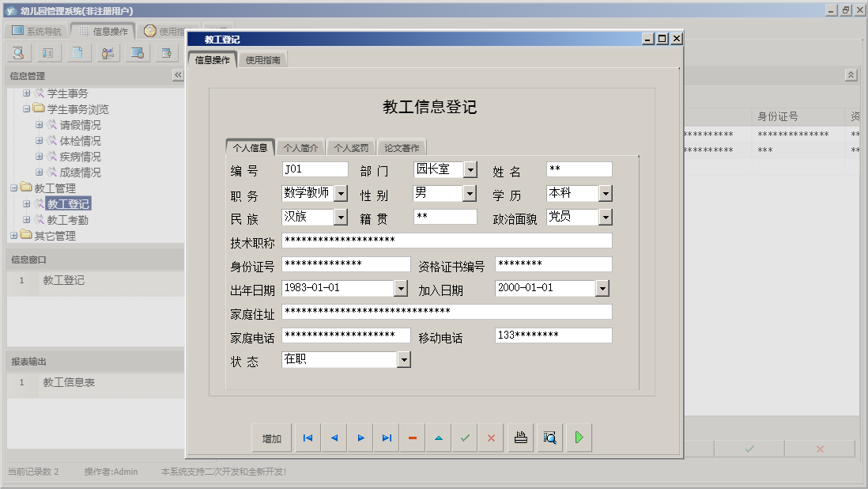This screenshot has height=489, width=868.
Task: Delete the current staff record
Action: click(412, 437)
